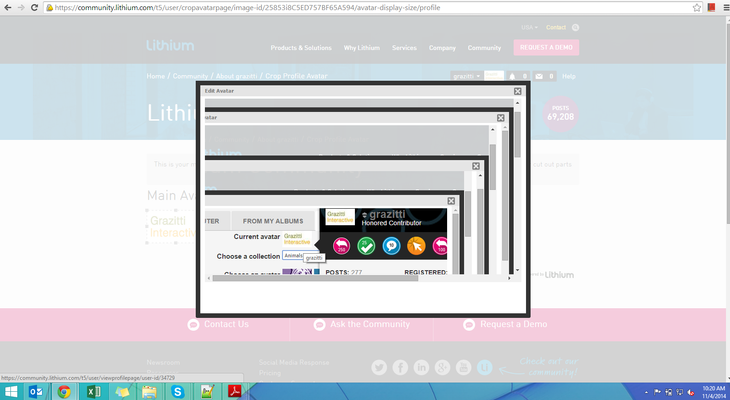Click the orange cursor click badge icon

click(416, 245)
